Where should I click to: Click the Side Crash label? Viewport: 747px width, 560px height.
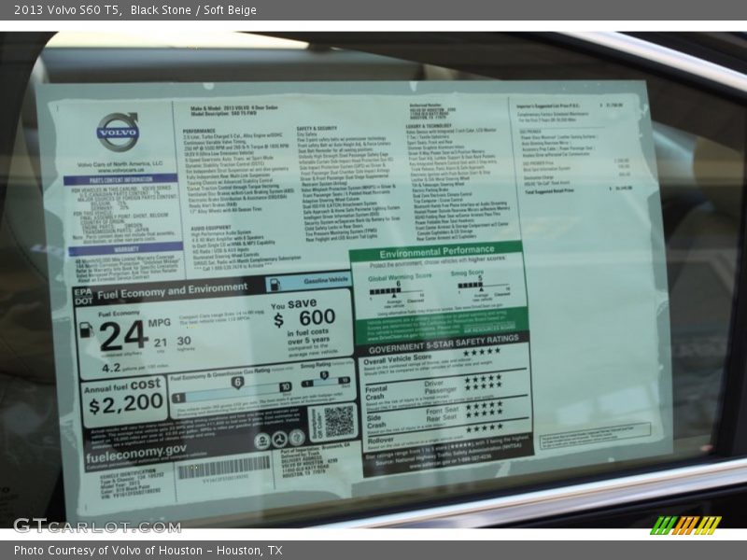pos(376,421)
